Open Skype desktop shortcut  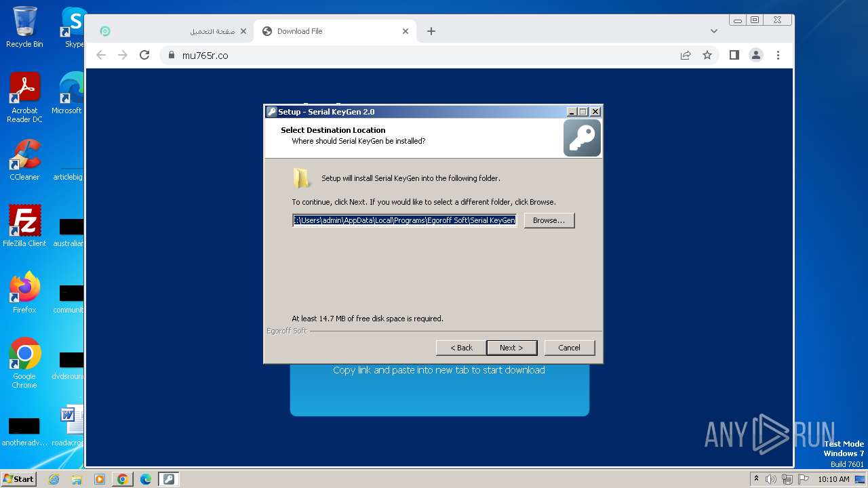73,27
